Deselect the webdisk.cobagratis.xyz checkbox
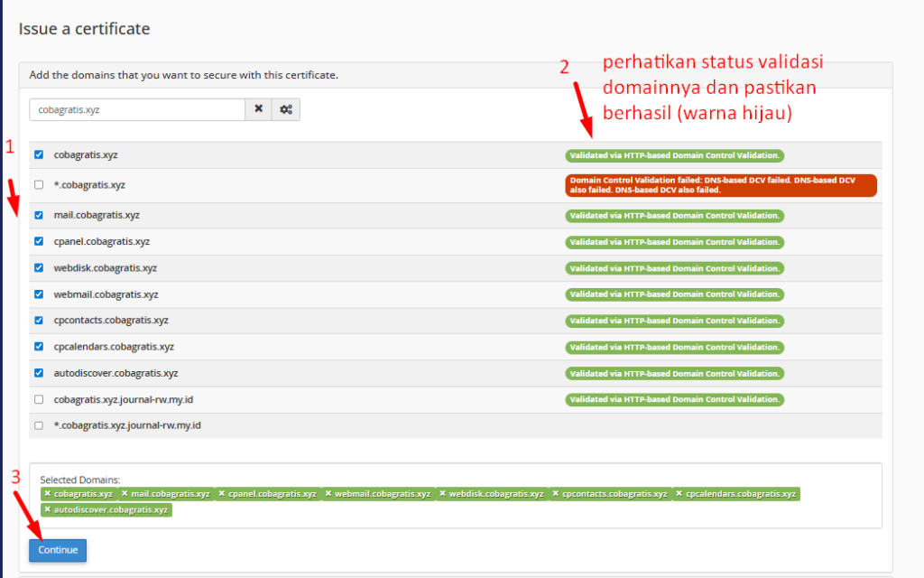This screenshot has height=578, width=924. pyautogui.click(x=38, y=267)
